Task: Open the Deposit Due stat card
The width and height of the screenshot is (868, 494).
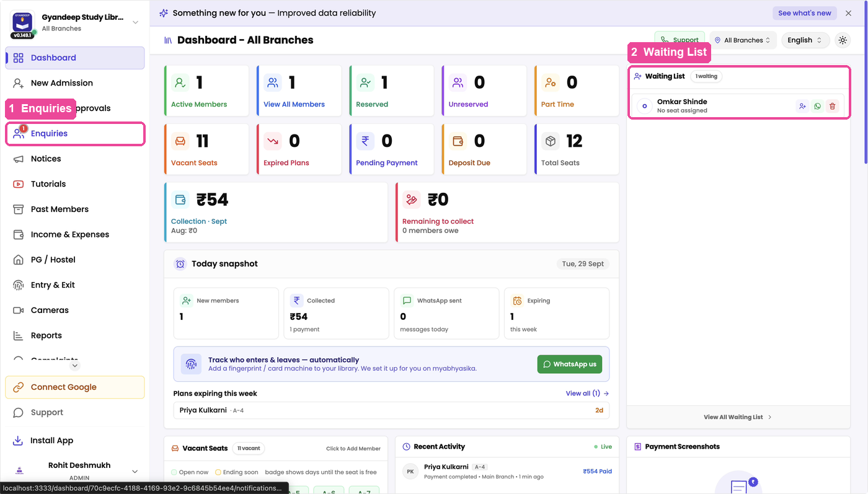Action: pyautogui.click(x=484, y=149)
